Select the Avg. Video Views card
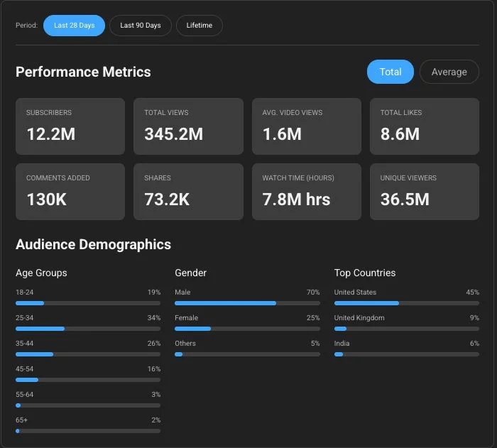Image resolution: width=497 pixels, height=448 pixels. coord(307,126)
